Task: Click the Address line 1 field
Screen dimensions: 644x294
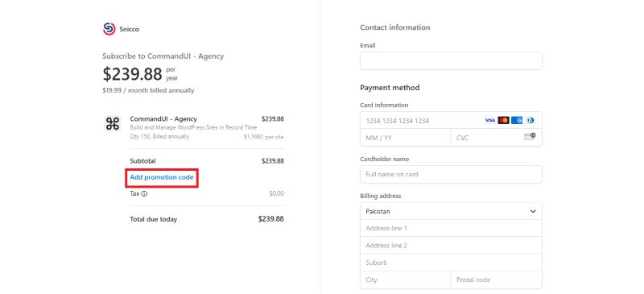Action: click(x=451, y=228)
